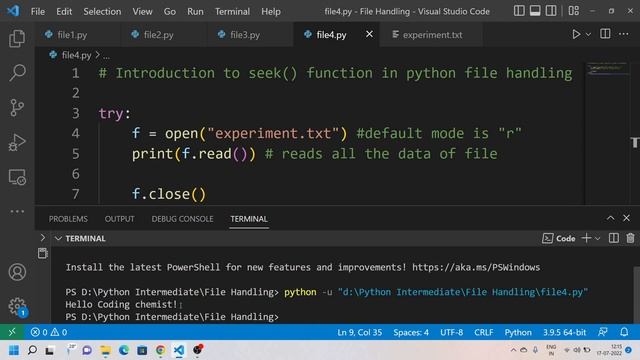This screenshot has width=640, height=360.
Task: Switch to DEBUG CONSOLE panel tab
Action: (182, 219)
